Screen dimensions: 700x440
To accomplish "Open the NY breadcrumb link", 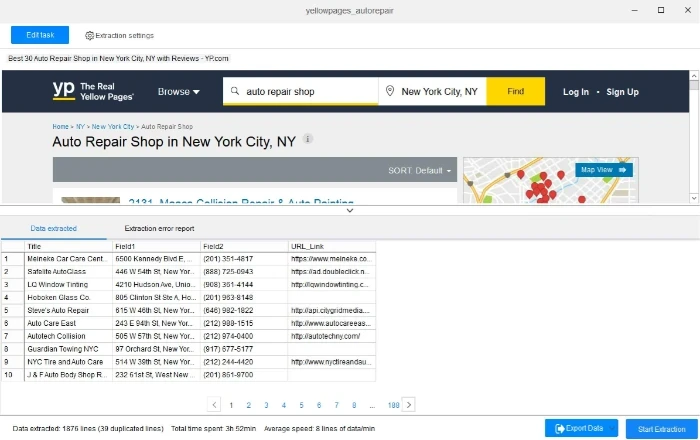I will tap(80, 127).
